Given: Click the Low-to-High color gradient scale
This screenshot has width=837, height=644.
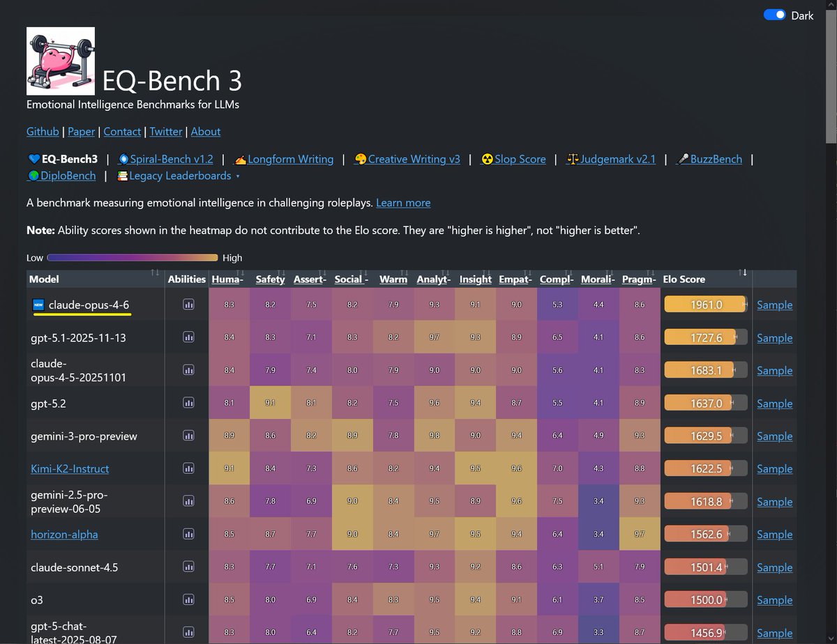Looking at the screenshot, I should coord(133,257).
